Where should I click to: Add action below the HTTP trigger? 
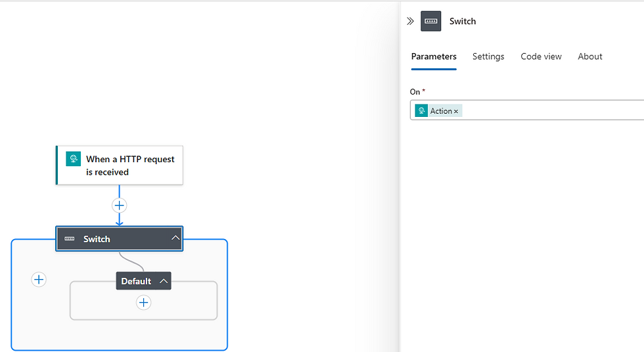[119, 205]
